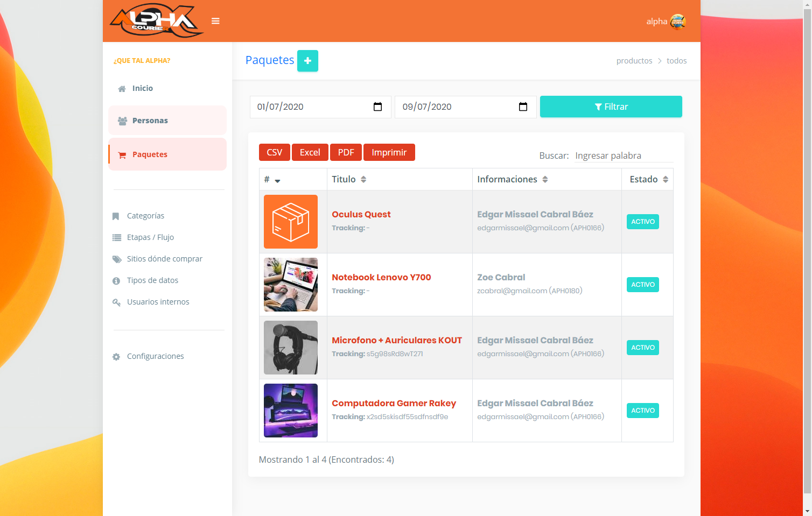The height and width of the screenshot is (516, 812).
Task: Click the Categorías bookmark icon
Action: coord(116,216)
